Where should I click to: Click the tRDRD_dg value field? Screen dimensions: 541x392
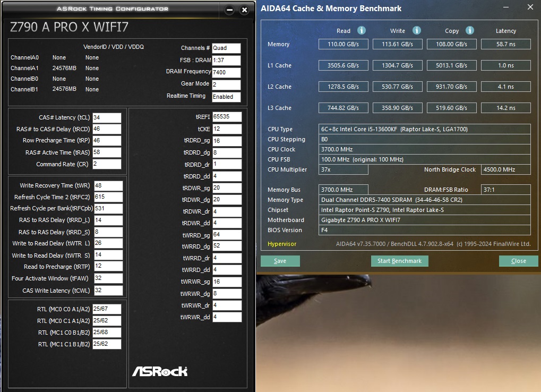point(227,152)
